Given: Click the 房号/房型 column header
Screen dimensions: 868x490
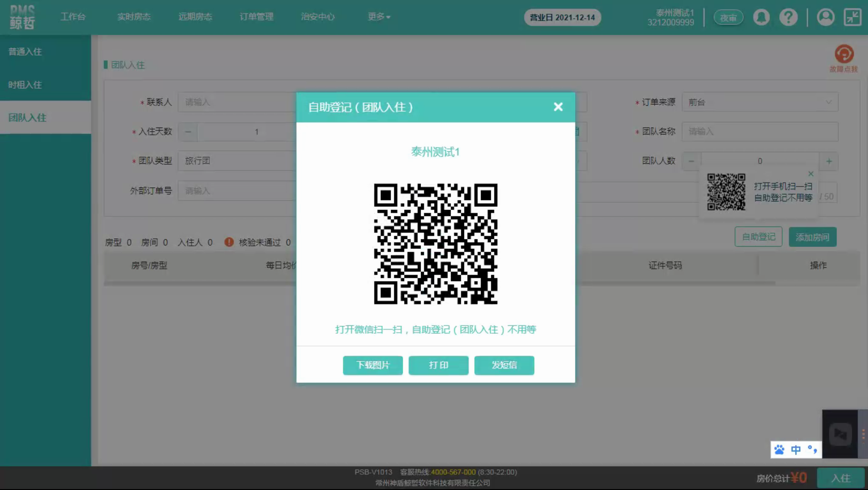Looking at the screenshot, I should click(x=149, y=266).
